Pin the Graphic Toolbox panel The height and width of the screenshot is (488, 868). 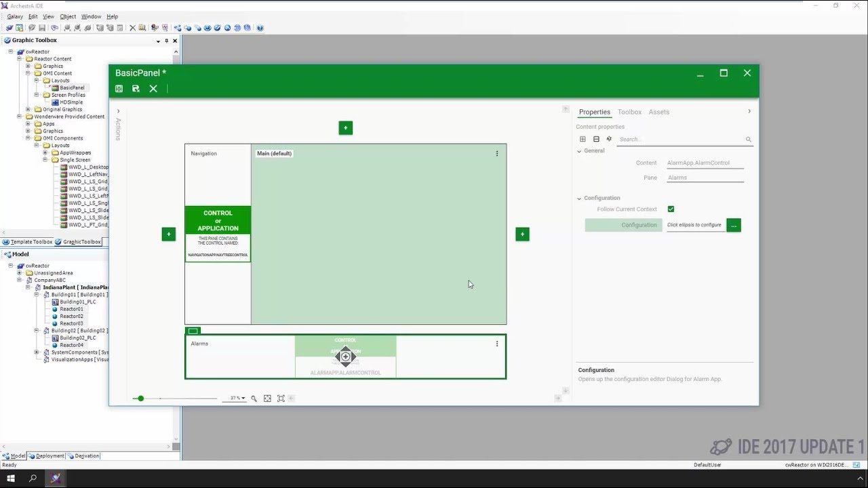coord(167,41)
